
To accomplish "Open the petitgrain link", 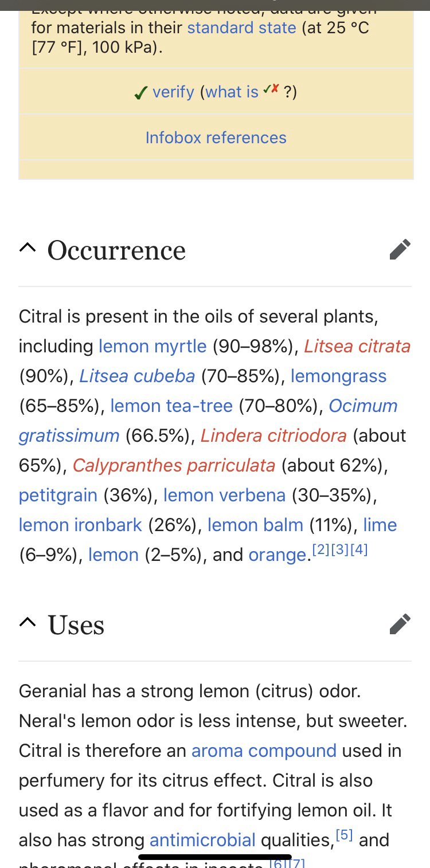I will click(x=58, y=495).
